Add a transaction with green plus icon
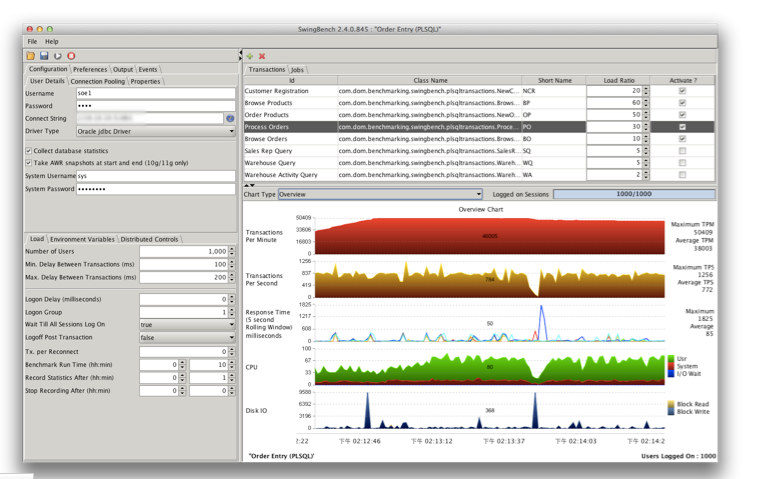 coord(250,56)
